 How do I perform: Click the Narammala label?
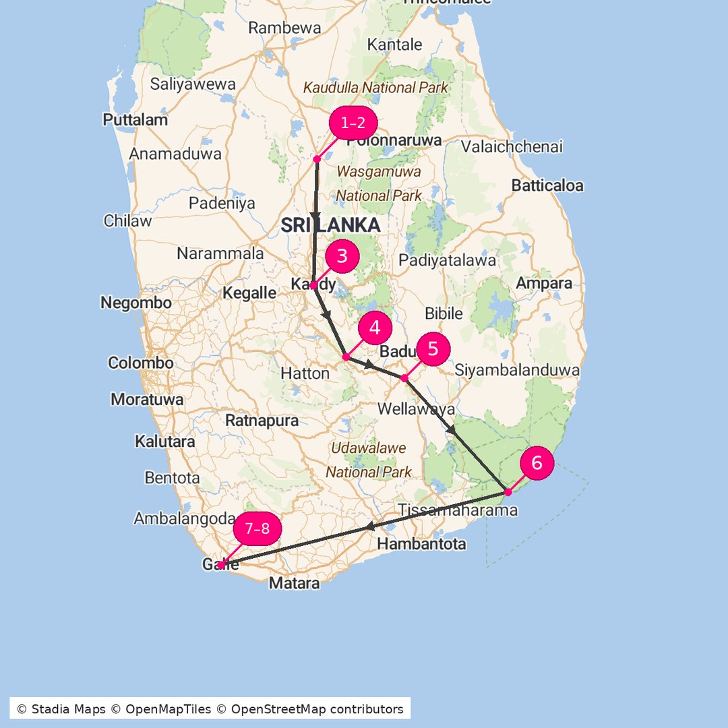point(220,253)
